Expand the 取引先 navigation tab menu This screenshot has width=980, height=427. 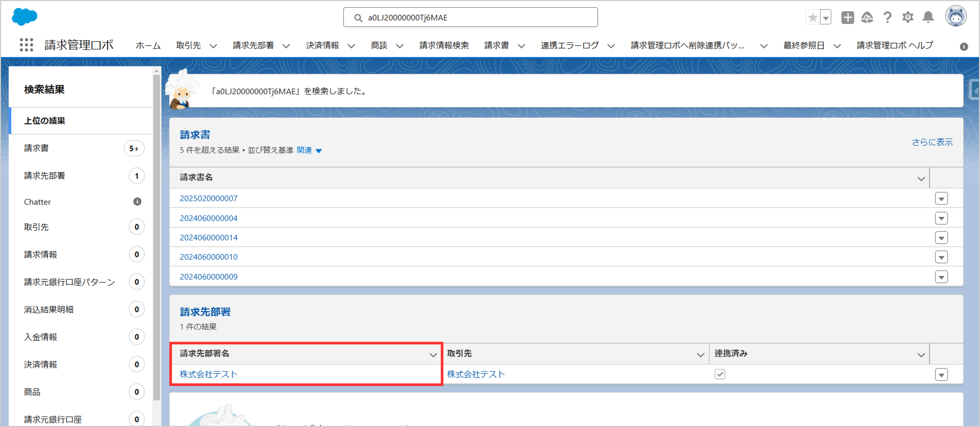pos(214,46)
